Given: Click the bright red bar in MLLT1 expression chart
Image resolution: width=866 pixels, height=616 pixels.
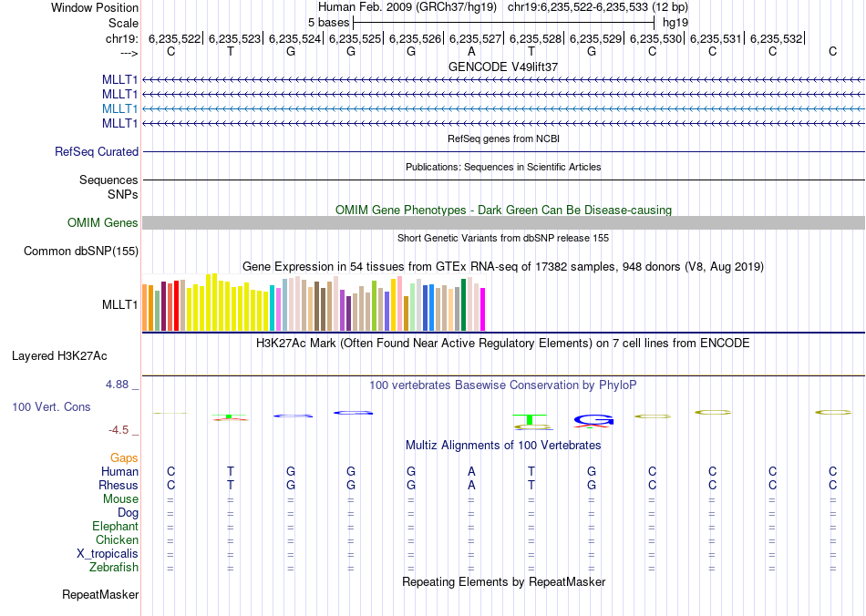Looking at the screenshot, I should pos(176,306).
